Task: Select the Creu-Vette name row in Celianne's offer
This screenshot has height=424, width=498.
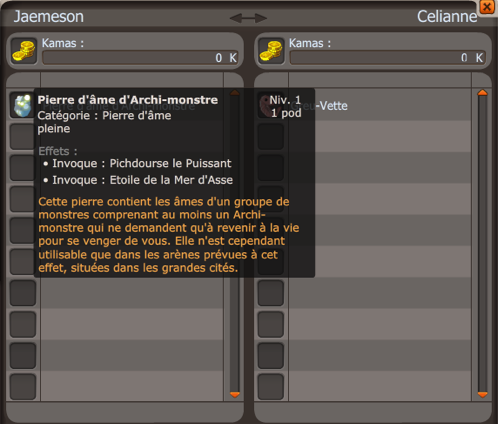Action: 380,105
